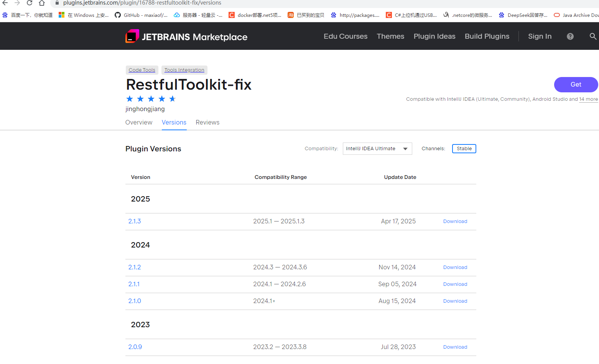
Task: Open version 2.1.3 details
Action: click(135, 221)
